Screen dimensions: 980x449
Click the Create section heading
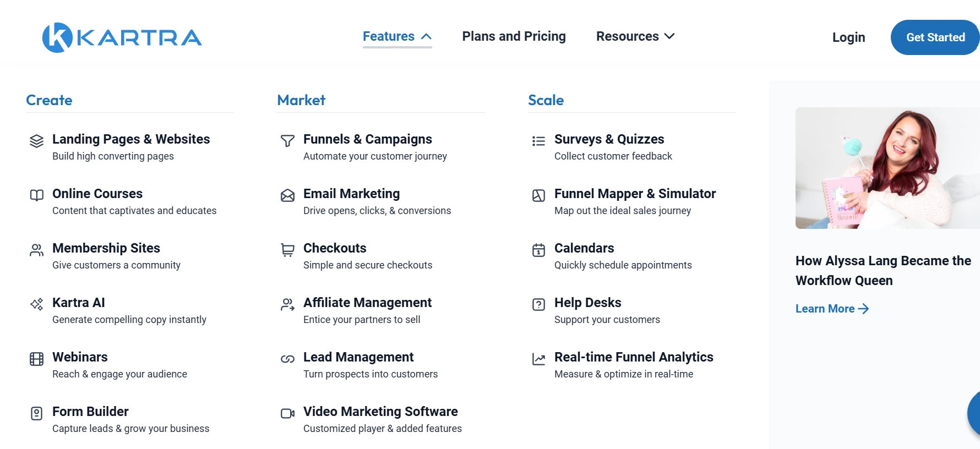(x=49, y=100)
